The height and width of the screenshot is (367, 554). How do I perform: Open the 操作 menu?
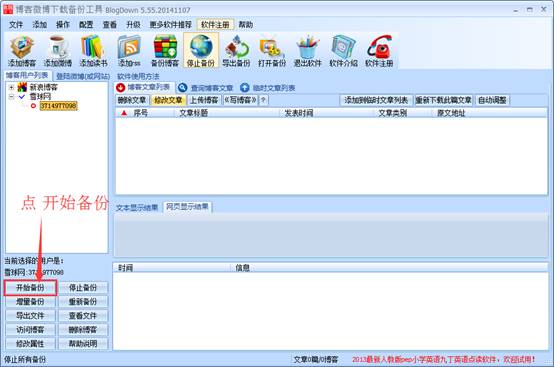[x=63, y=25]
